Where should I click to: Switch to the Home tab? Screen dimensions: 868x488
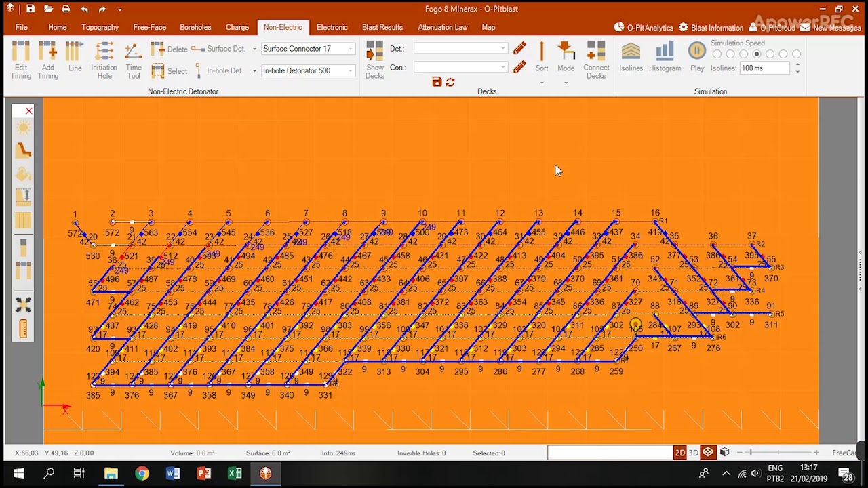[57, 27]
